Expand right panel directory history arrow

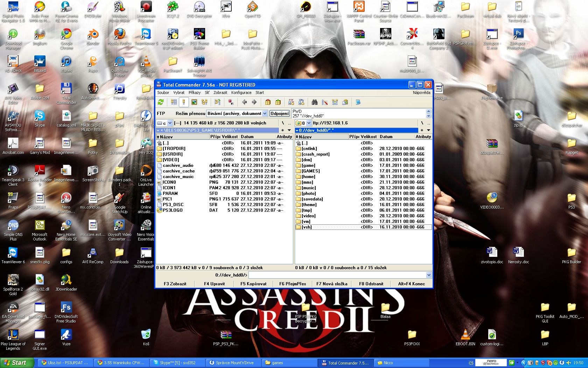pyautogui.click(x=428, y=130)
